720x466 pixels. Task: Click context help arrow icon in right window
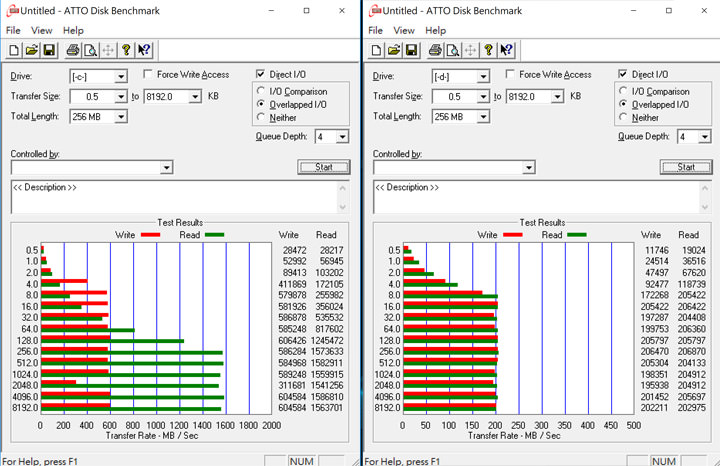pos(507,49)
